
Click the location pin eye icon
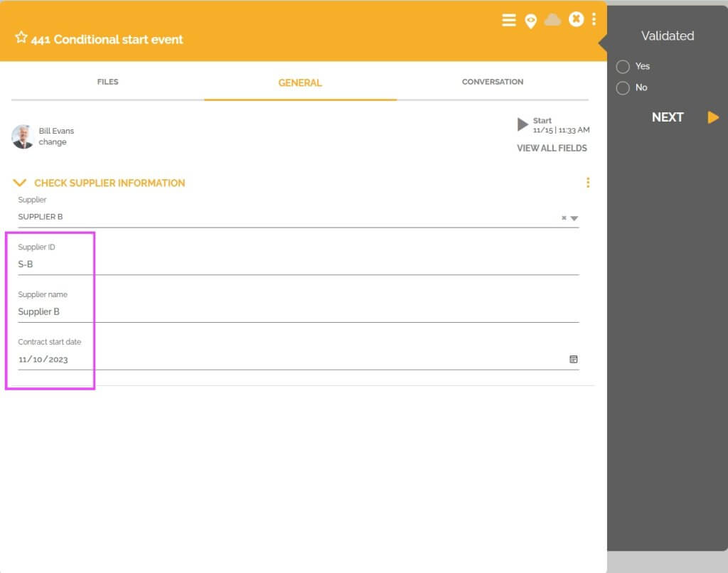point(530,21)
